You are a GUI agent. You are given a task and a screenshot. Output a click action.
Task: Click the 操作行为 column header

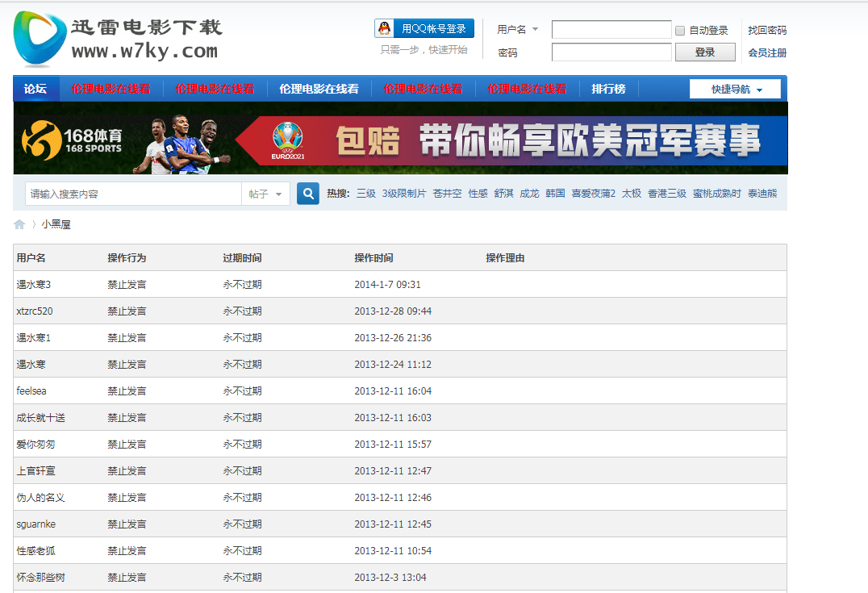[x=127, y=258]
